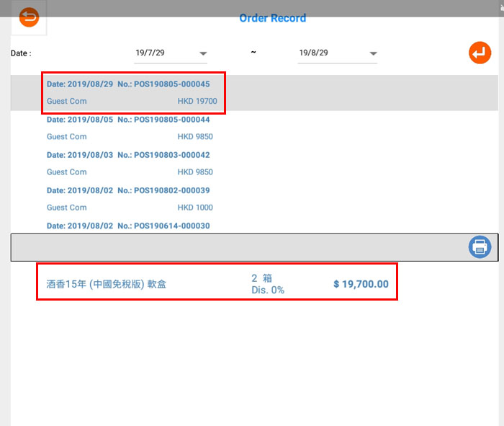The image size is (504, 426).
Task: Click the item 酒香15年 (中國免稅版) 軟盒
Action: click(x=106, y=284)
